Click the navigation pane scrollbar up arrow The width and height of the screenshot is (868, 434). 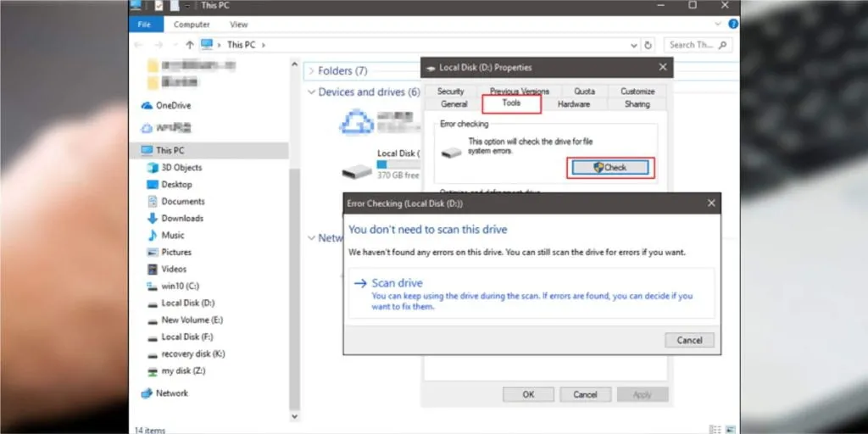(x=295, y=64)
